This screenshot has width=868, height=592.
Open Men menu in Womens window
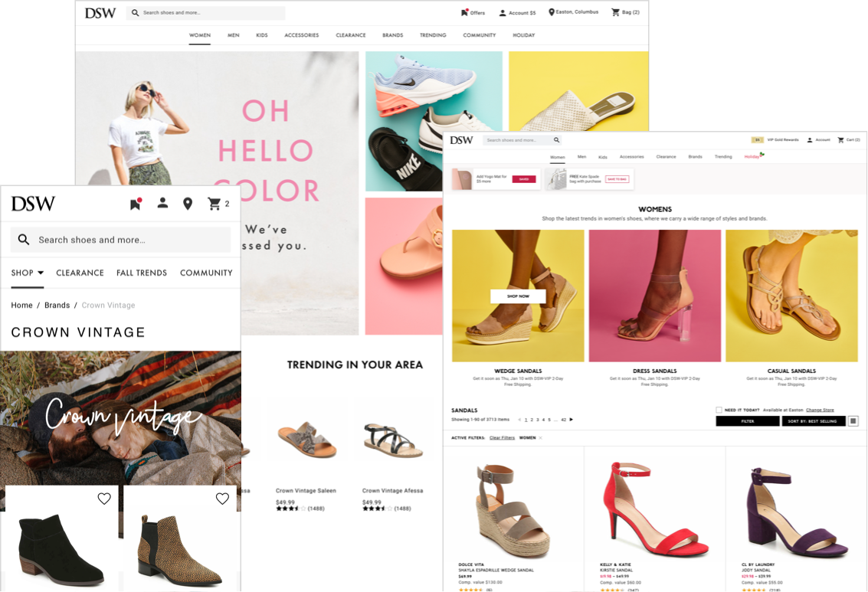click(581, 156)
